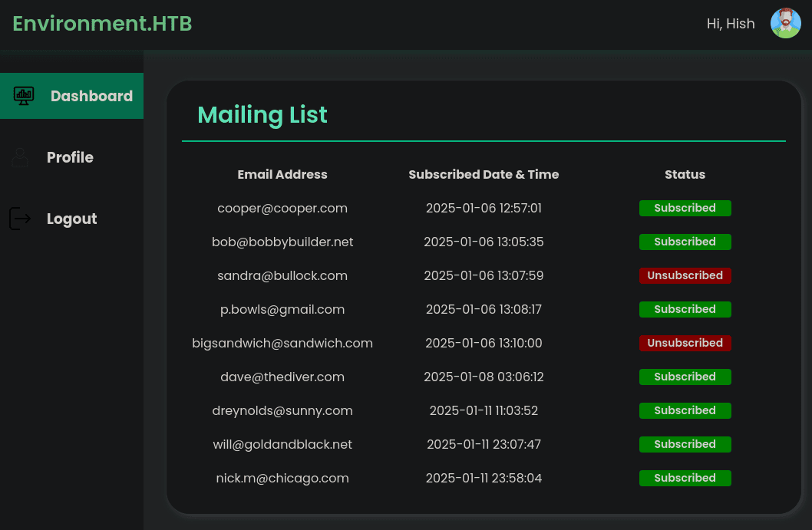Viewport: 812px width, 530px height.
Task: Click the Dashboard monitor chart icon
Action: point(24,96)
